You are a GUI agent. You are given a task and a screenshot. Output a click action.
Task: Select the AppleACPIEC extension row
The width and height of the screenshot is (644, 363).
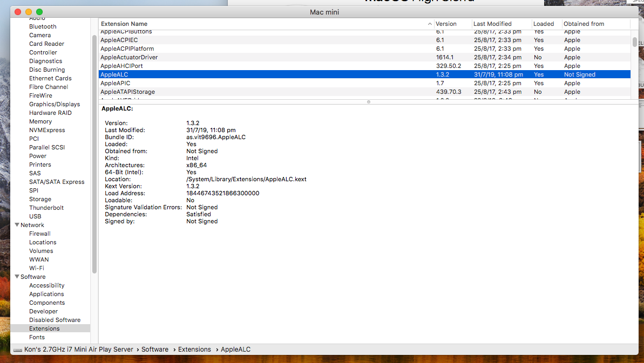pos(364,40)
